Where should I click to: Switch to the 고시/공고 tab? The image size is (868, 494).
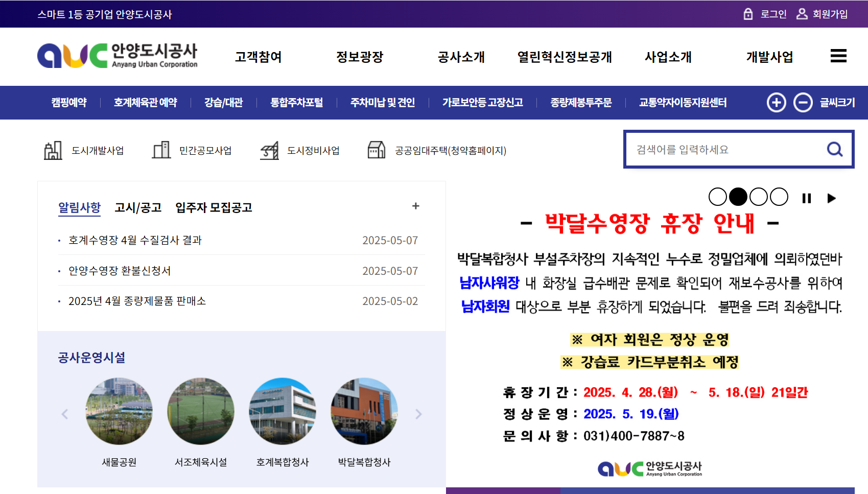(138, 207)
